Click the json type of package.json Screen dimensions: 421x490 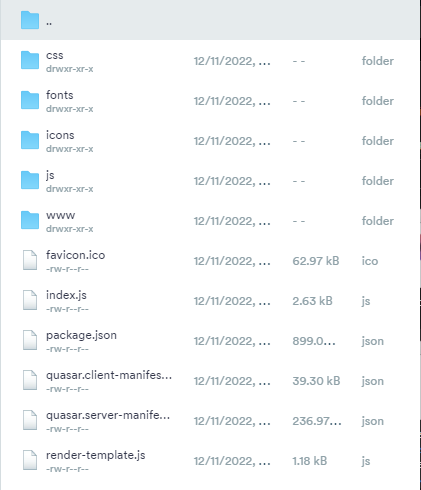[x=373, y=341]
